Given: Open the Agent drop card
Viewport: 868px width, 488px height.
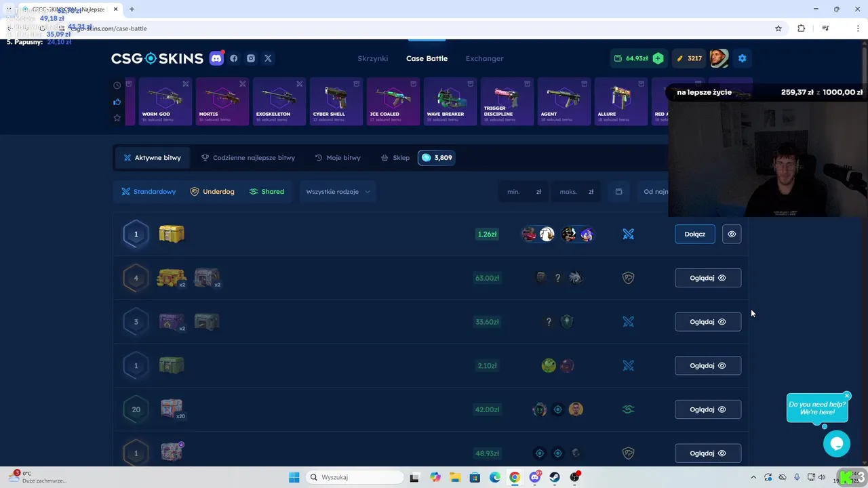Looking at the screenshot, I should point(564,102).
